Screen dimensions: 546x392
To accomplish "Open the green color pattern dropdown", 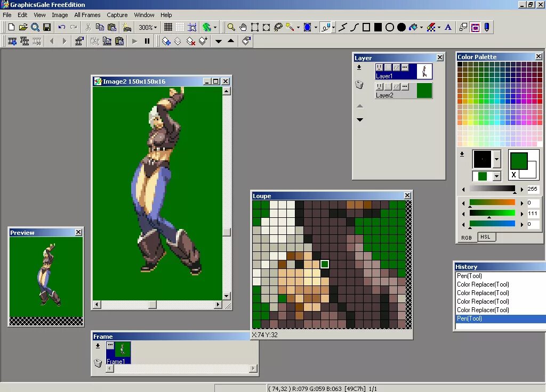I will point(497,176).
